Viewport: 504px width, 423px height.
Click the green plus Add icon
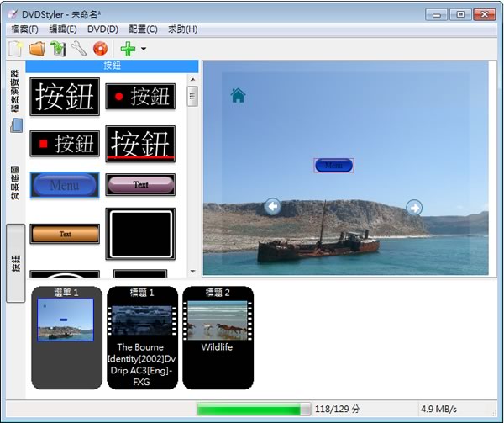pos(128,50)
